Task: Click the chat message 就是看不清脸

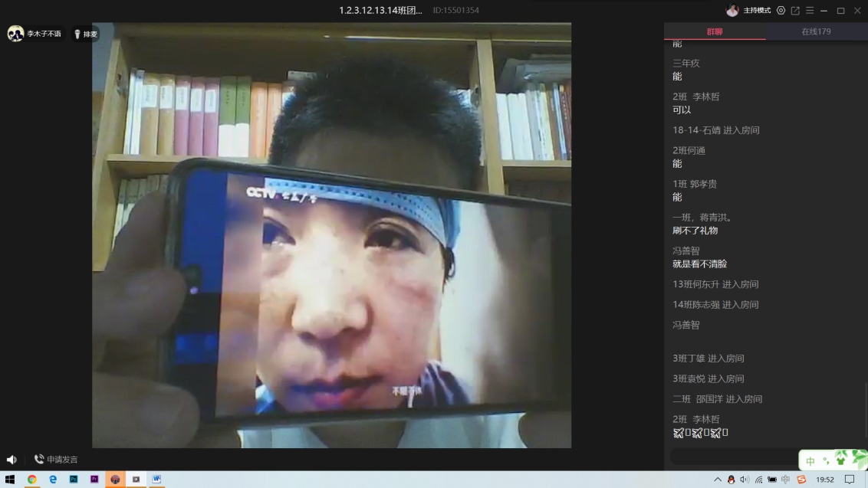Action: tap(700, 264)
